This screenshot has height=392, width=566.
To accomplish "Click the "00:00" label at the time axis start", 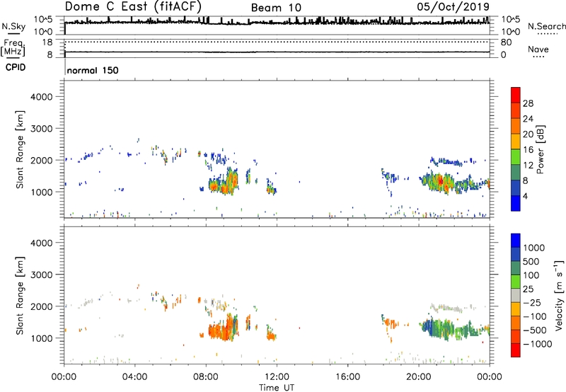I will 64,377.
